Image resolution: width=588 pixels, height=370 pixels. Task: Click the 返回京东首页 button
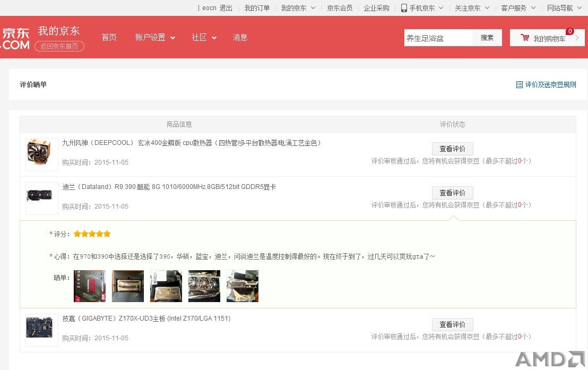point(59,46)
